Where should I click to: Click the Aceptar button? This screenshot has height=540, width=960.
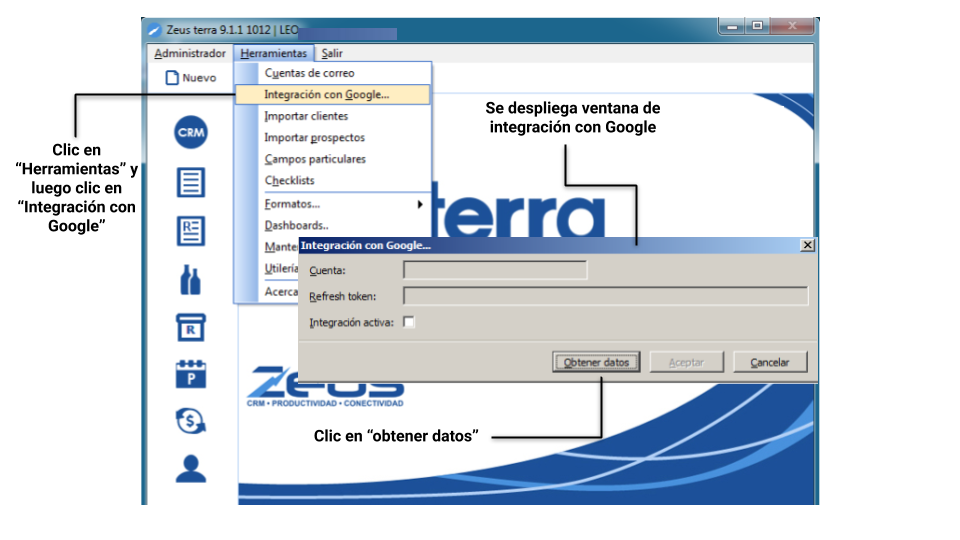coord(686,362)
